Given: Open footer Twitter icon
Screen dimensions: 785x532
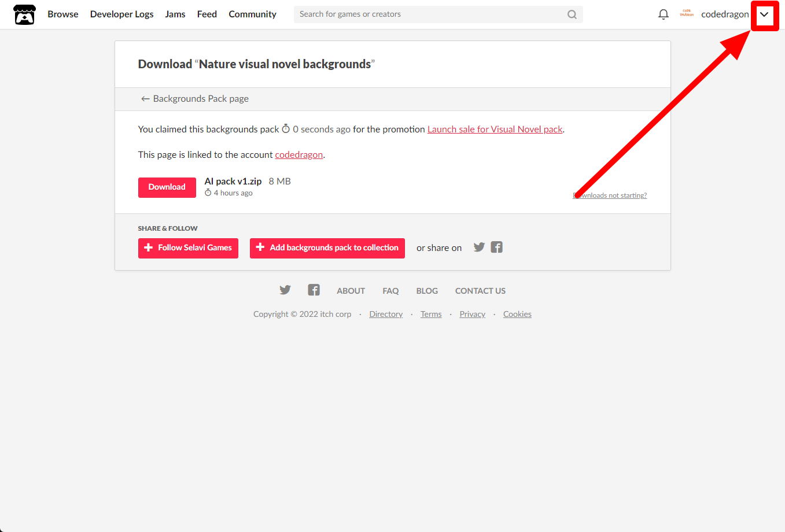Looking at the screenshot, I should tap(285, 290).
